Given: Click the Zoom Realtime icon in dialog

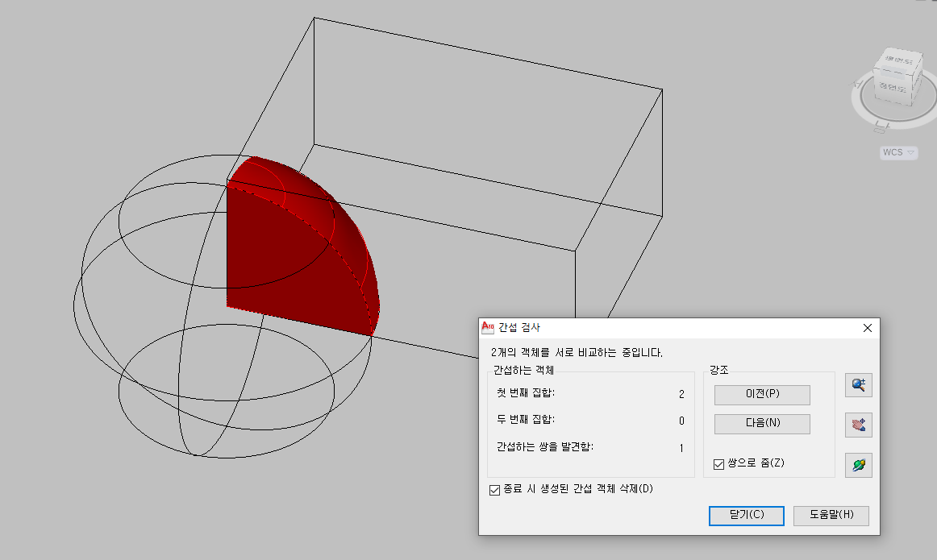Looking at the screenshot, I should coord(859,385).
